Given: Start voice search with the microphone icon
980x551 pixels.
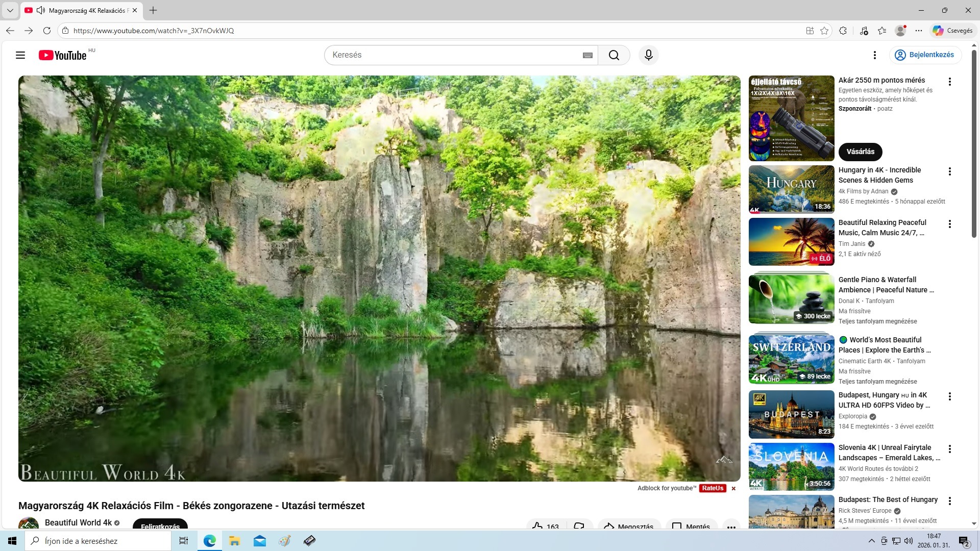Looking at the screenshot, I should click(649, 55).
